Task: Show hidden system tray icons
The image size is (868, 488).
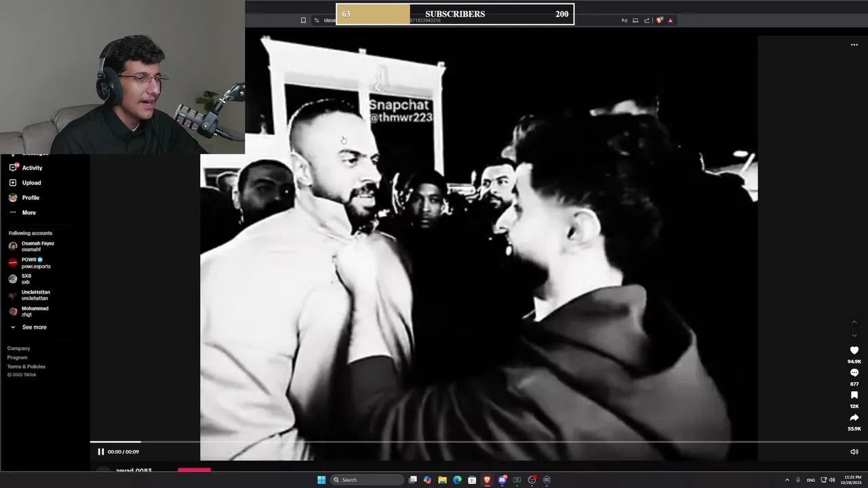Action: coord(787,480)
